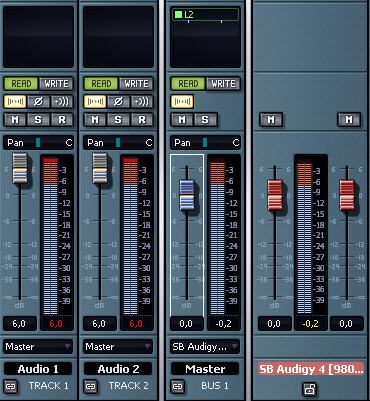Solo the Audio 2 track

click(x=118, y=120)
